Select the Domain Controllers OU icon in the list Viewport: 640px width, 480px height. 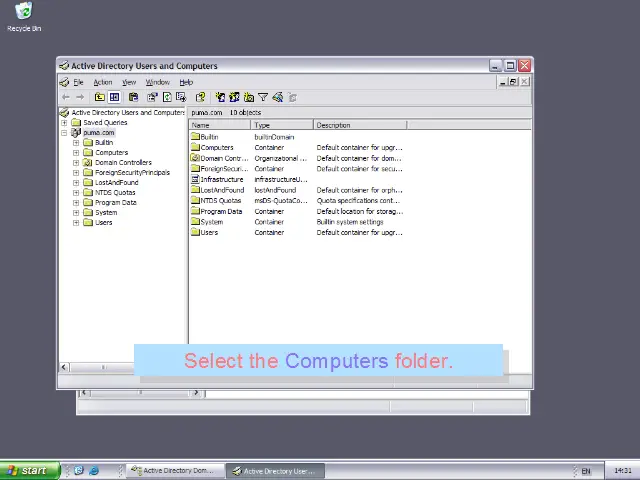195,158
